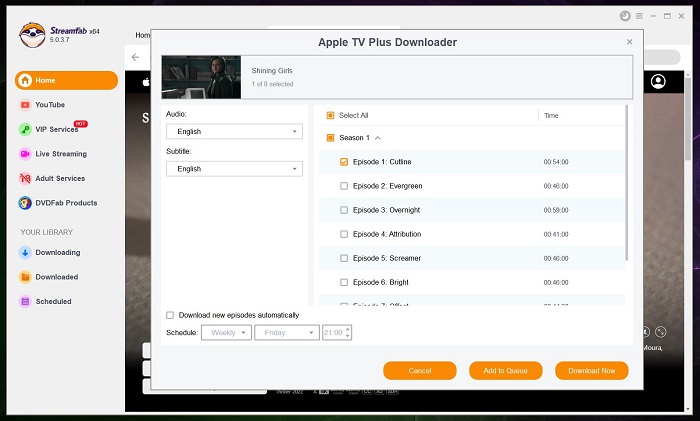
Task: Click the Downloading library icon
Action: coord(25,252)
